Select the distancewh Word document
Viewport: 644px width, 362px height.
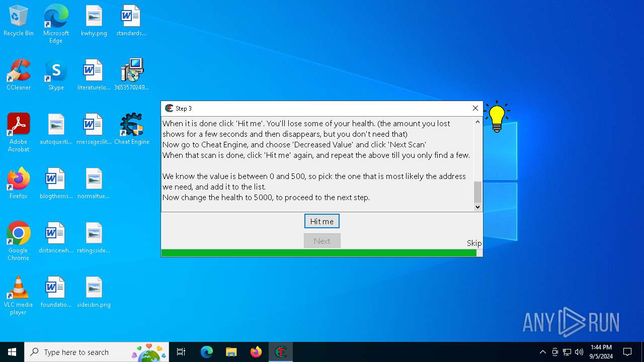[x=56, y=238]
